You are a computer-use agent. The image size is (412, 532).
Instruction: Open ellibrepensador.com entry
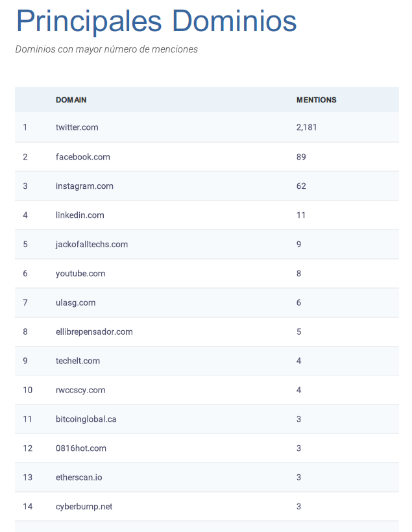tap(94, 332)
